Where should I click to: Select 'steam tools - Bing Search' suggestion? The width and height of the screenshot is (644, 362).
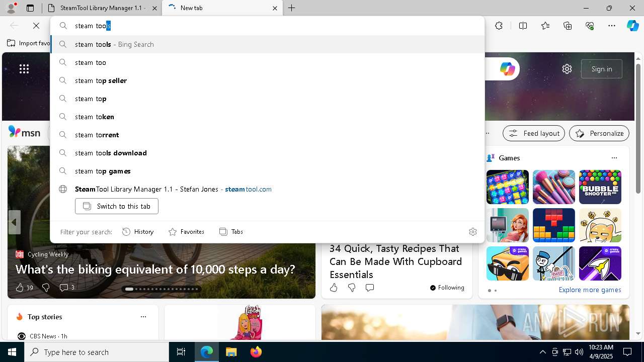267,44
